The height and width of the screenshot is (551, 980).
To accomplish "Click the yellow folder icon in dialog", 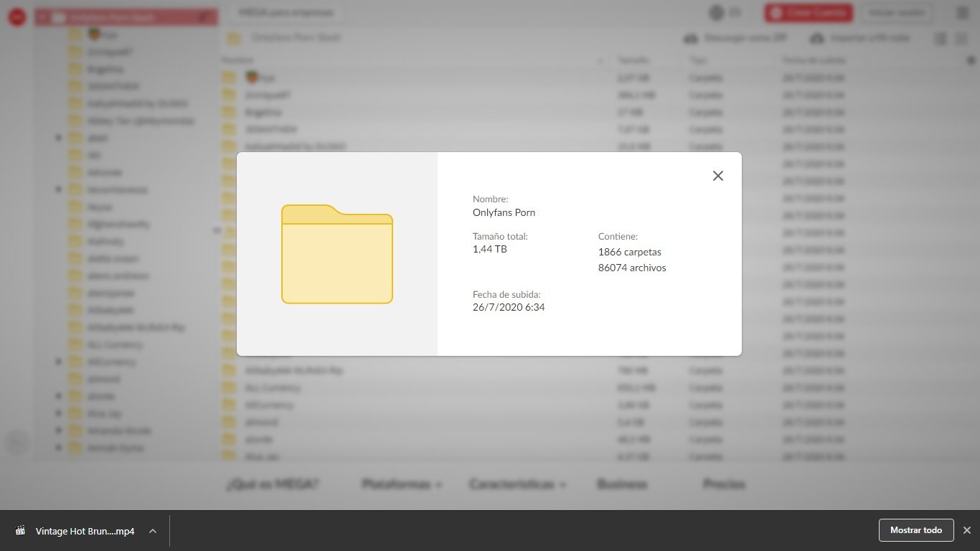I will pos(336,254).
